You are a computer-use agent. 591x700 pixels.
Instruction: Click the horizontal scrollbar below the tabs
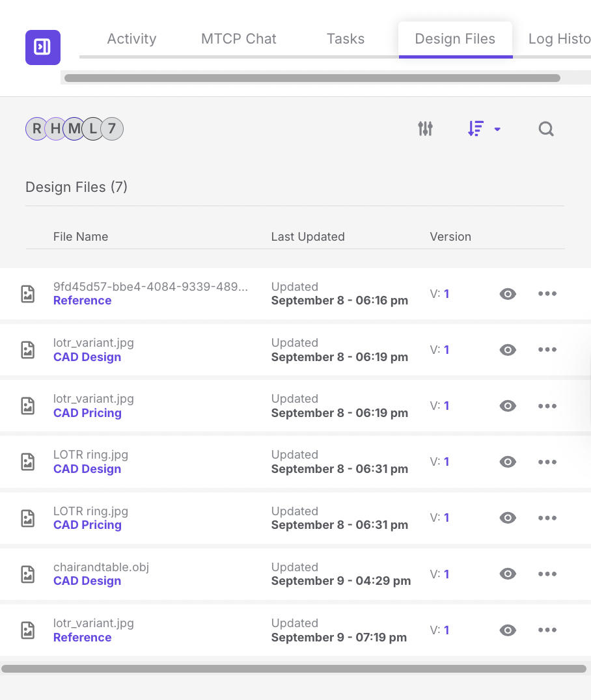pyautogui.click(x=312, y=78)
